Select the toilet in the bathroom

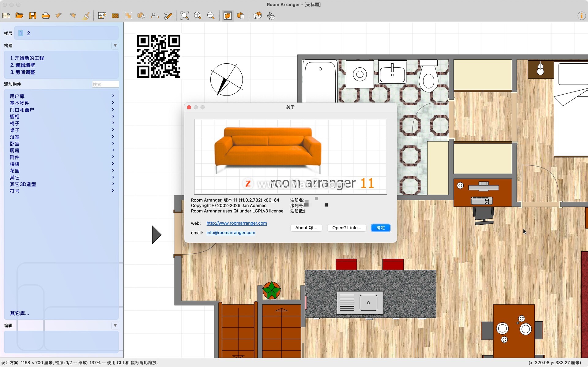coord(428,76)
